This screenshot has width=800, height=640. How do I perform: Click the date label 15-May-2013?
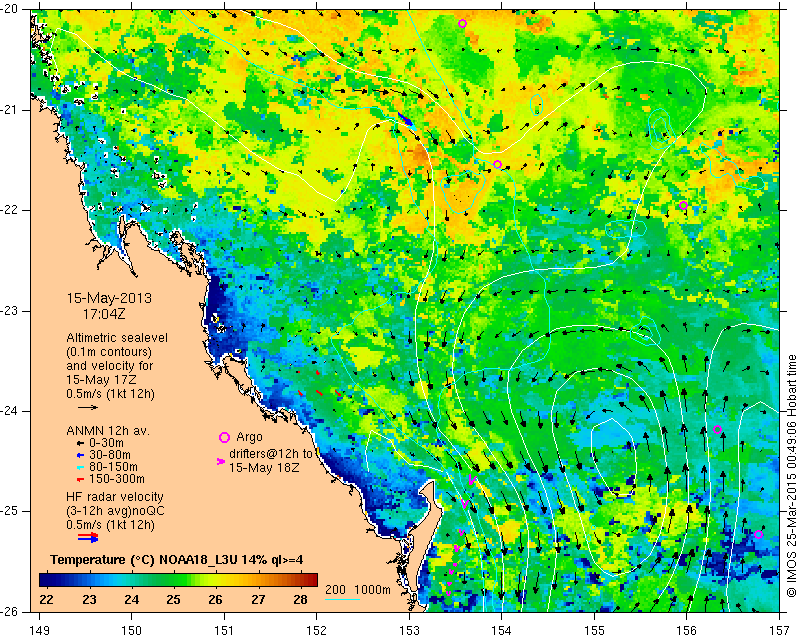click(x=109, y=298)
